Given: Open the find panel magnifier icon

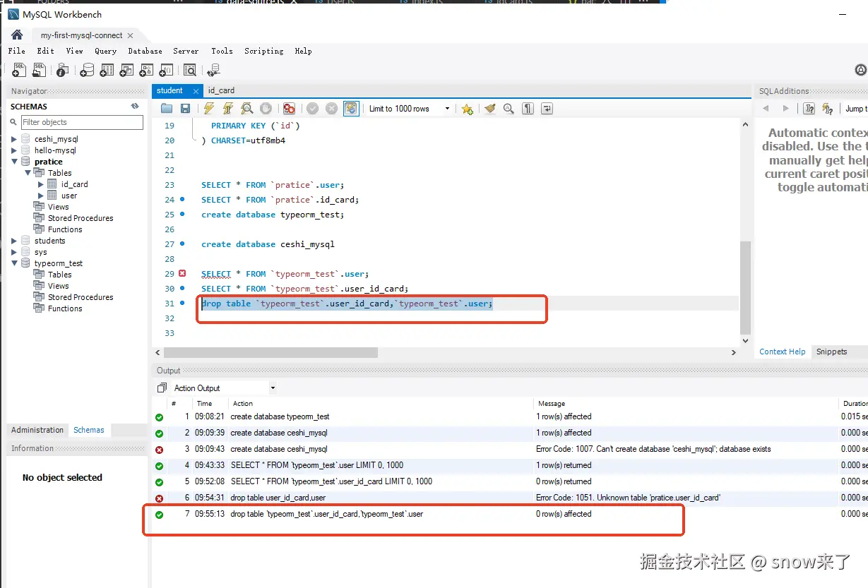Looking at the screenshot, I should point(509,108).
